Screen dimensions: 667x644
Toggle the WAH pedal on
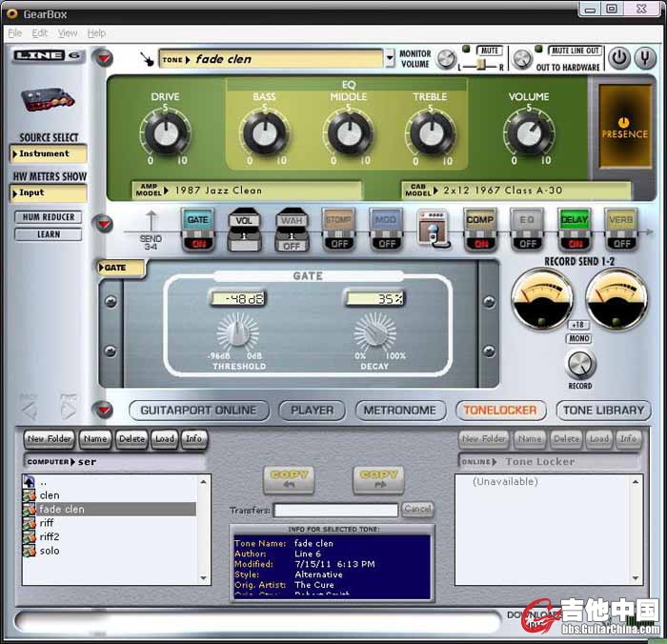coord(292,231)
